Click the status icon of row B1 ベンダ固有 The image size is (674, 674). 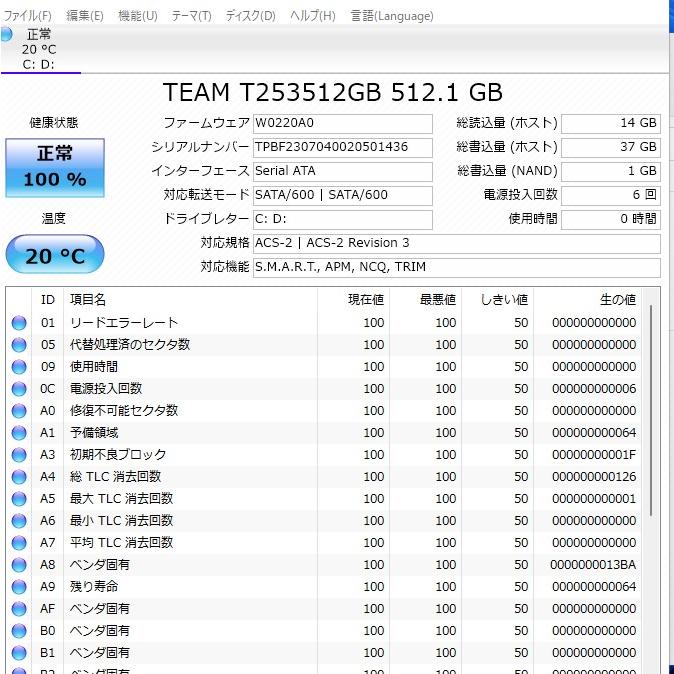click(x=19, y=653)
